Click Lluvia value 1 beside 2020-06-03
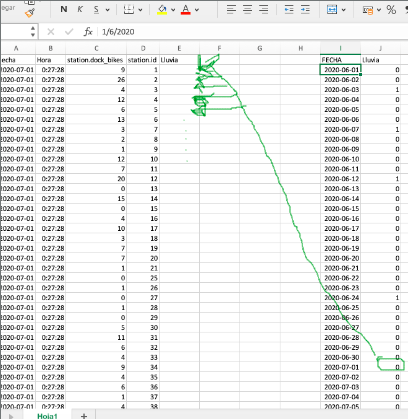 pos(381,90)
